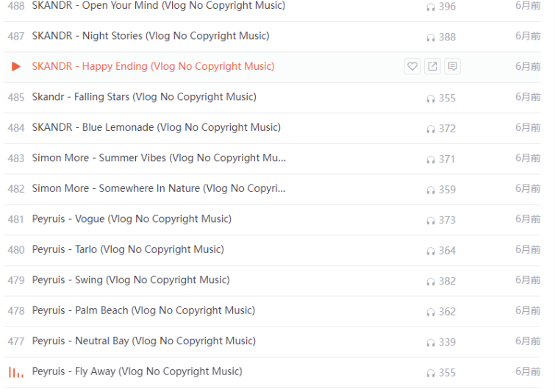Screen dimensions: 555x392
Task: Click the upload date on Fly Away row
Action: (x=527, y=371)
